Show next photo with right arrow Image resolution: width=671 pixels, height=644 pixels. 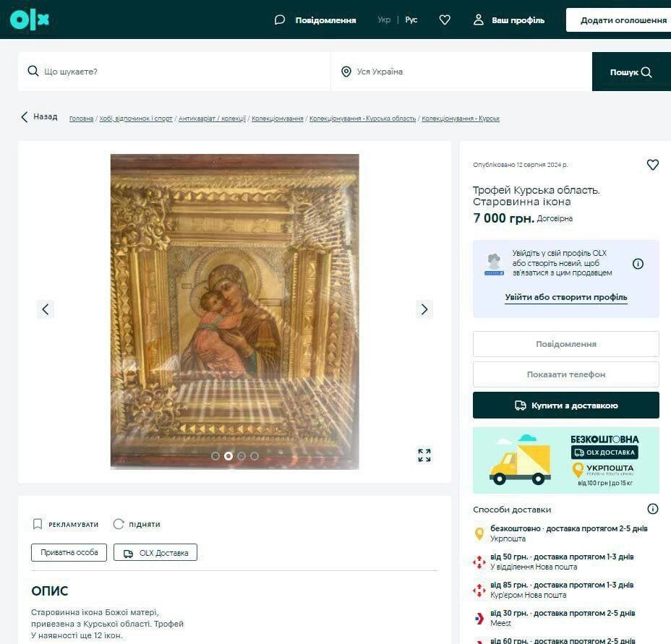coord(424,309)
